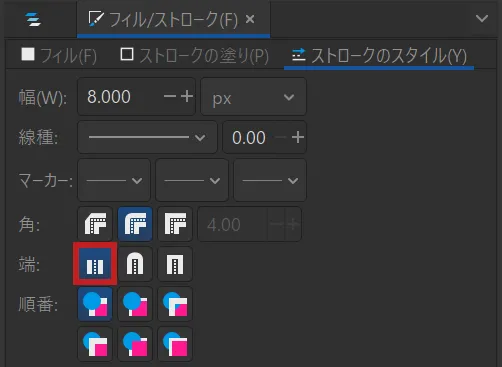Set paint order to fill, stroke, markers
This screenshot has width=502, height=367.
coord(95,304)
